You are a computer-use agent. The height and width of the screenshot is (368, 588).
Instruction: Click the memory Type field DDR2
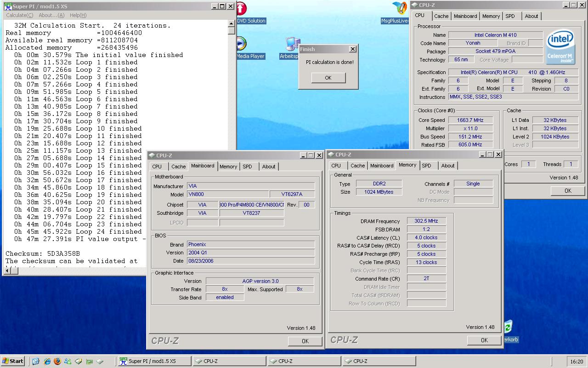pos(379,184)
